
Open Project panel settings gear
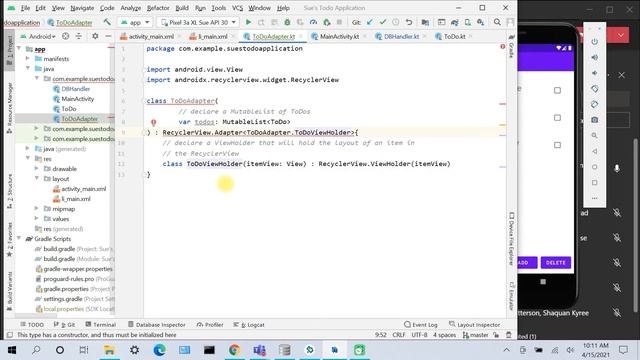(x=95, y=36)
